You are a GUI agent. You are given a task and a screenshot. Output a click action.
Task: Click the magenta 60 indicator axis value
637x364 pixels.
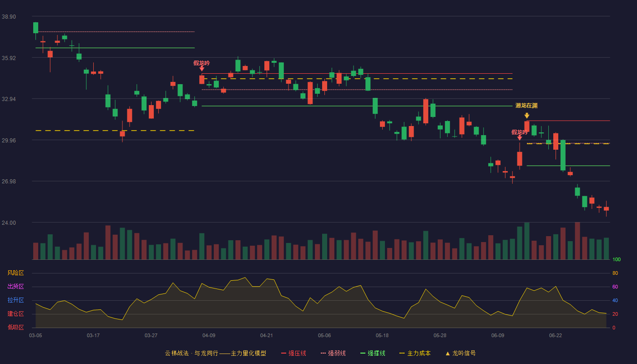tap(615, 287)
